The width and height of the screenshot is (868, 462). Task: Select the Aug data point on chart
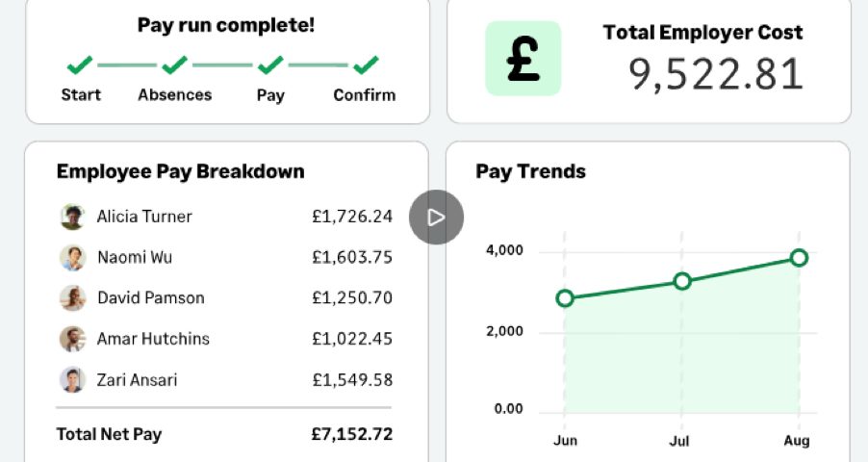[799, 258]
